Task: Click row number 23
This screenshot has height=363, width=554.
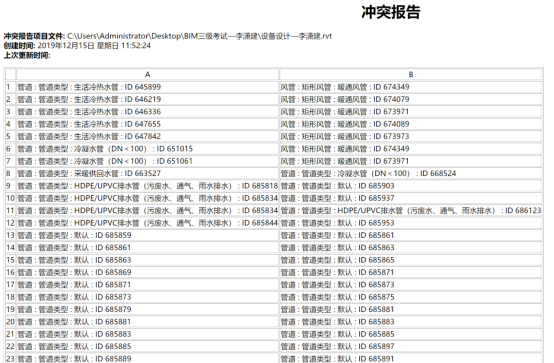Action: [10, 358]
